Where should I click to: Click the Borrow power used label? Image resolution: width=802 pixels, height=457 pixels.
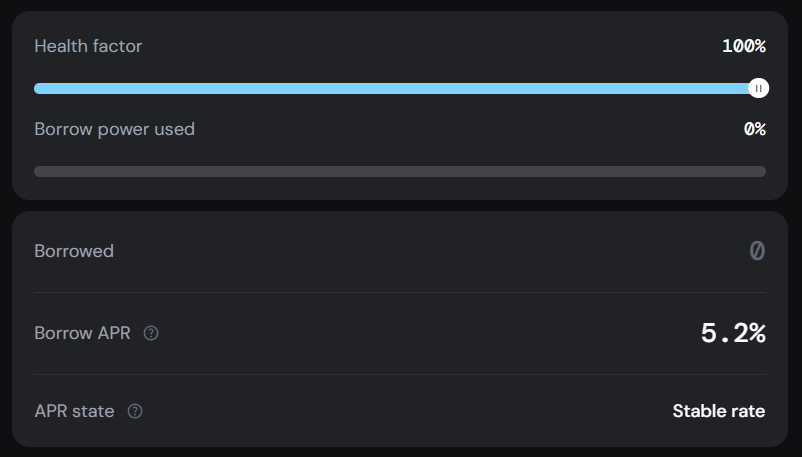[x=114, y=129]
